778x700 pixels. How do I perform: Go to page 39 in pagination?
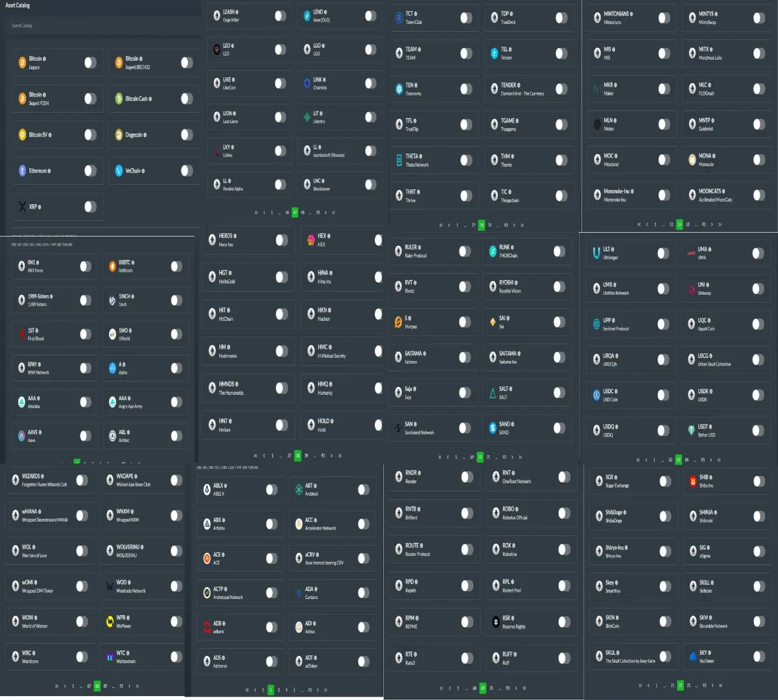pos(306,456)
